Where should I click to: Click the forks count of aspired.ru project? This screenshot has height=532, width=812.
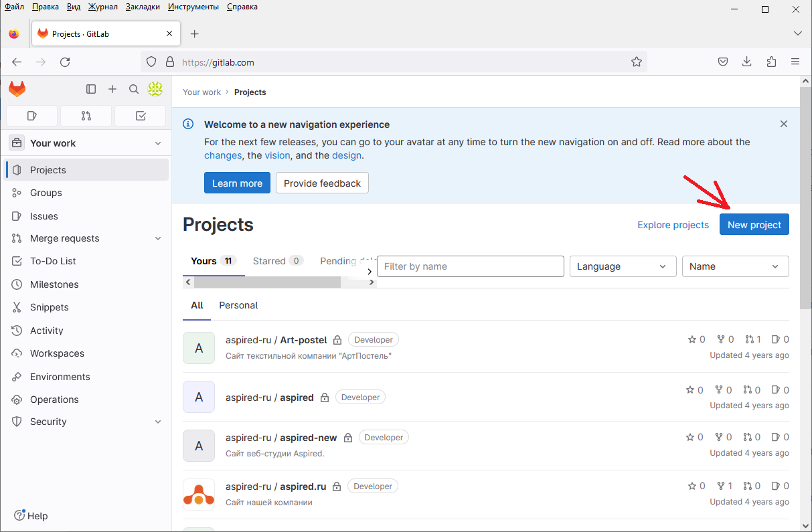[725, 486]
